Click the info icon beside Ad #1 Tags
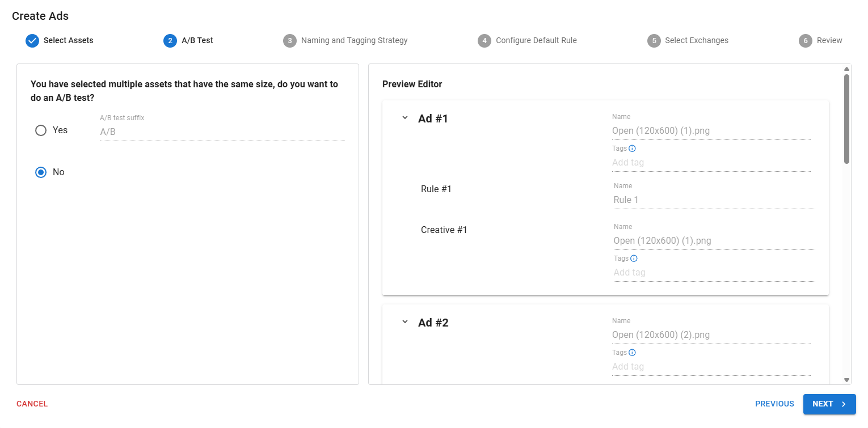The image size is (868, 428). point(632,149)
